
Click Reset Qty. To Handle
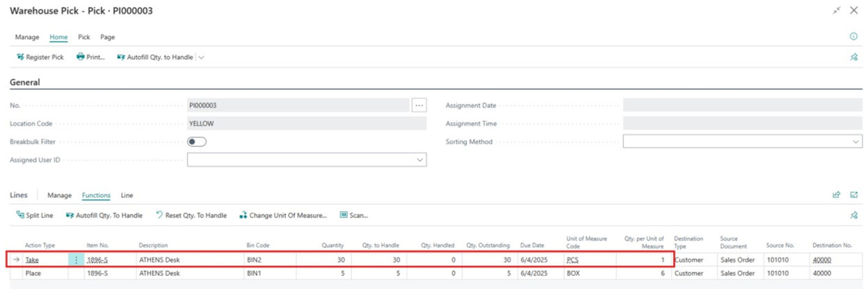click(191, 215)
